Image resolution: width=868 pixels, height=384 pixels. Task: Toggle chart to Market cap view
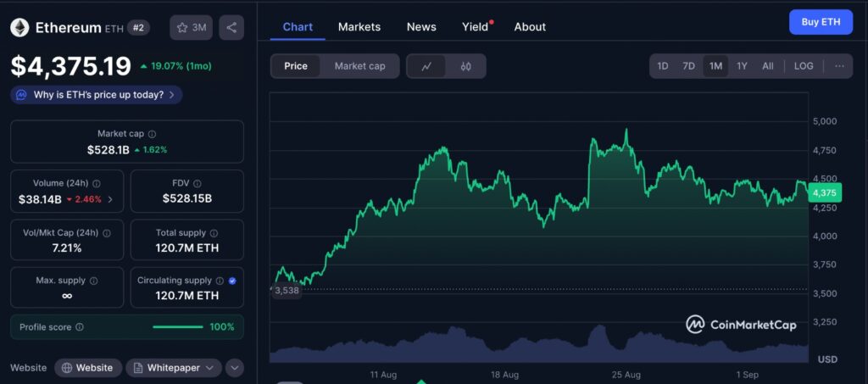click(x=359, y=66)
